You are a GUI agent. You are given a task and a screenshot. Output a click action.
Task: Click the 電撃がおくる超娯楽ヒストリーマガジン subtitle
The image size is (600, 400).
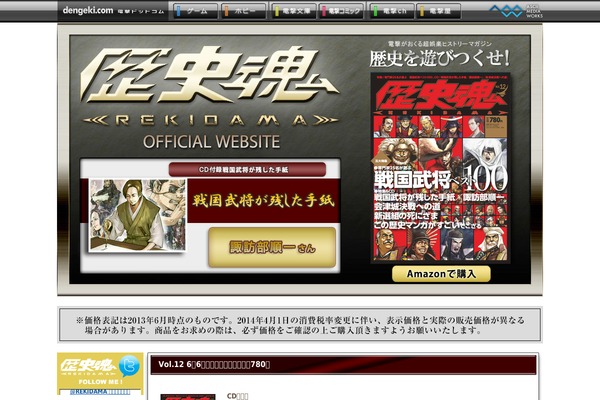[440, 44]
